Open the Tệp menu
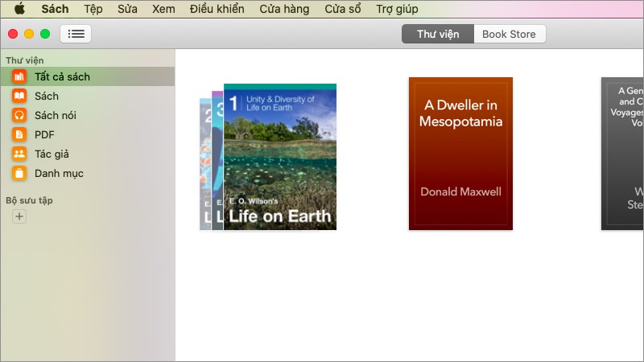This screenshot has width=644, height=362. [x=93, y=9]
